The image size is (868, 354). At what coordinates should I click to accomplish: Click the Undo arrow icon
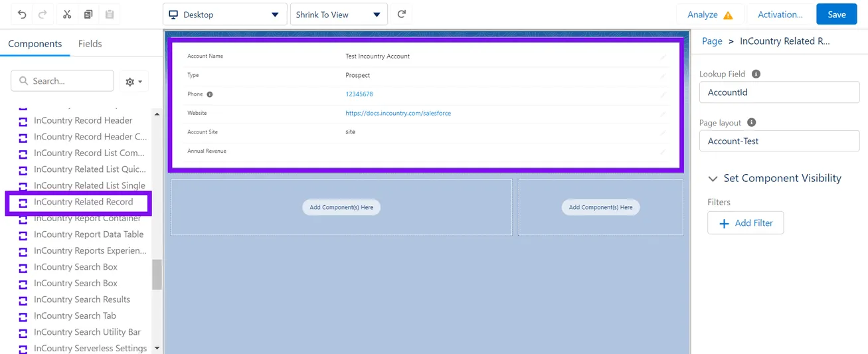(22, 15)
